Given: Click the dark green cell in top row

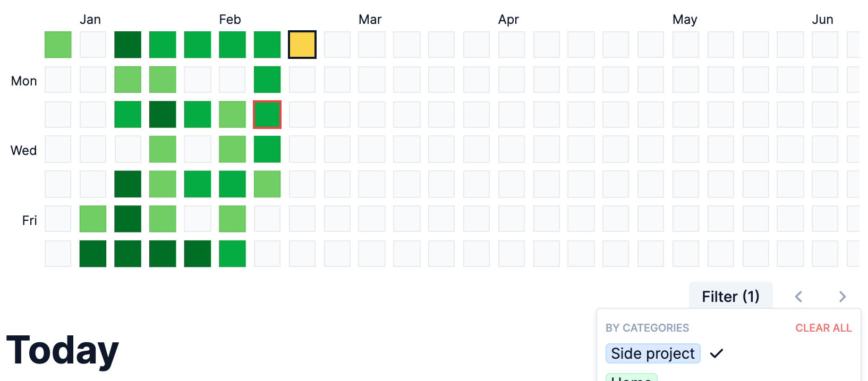Looking at the screenshot, I should pos(127,45).
